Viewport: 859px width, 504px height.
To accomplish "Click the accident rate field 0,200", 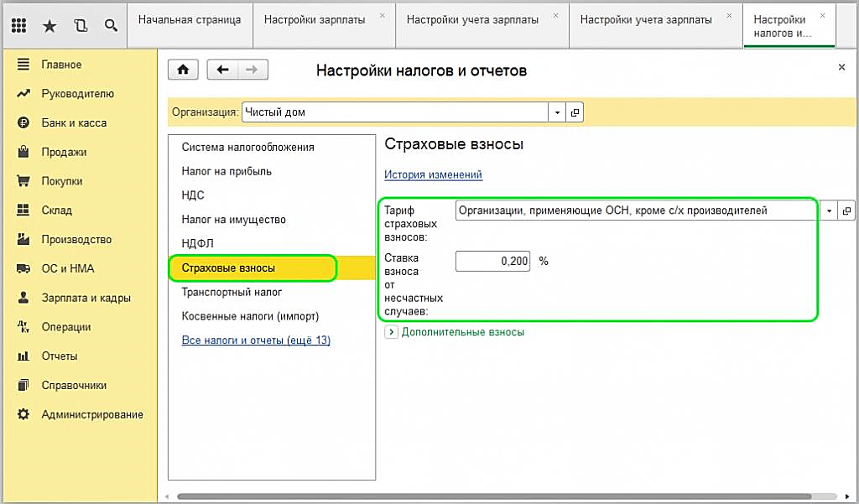I will 492,262.
